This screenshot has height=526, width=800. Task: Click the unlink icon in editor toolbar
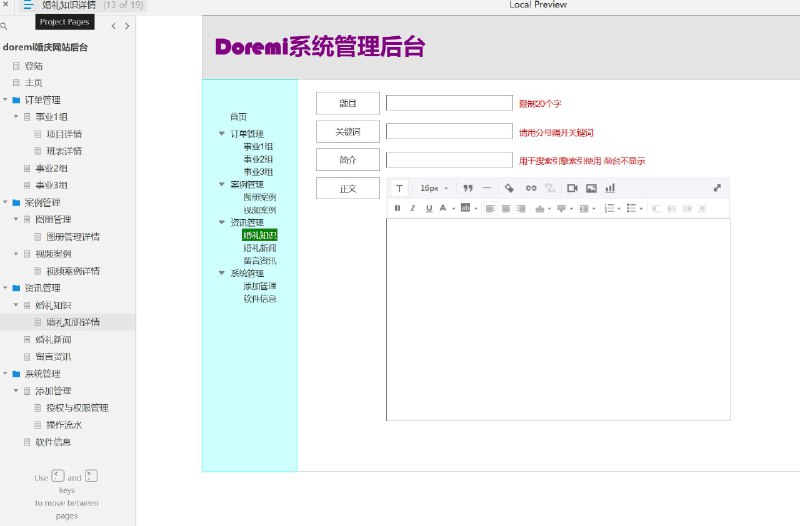pos(550,188)
